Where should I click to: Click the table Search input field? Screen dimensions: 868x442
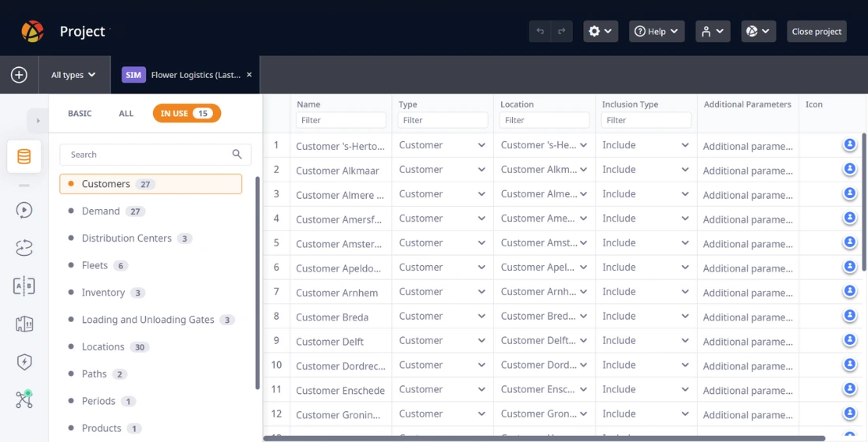coord(155,155)
